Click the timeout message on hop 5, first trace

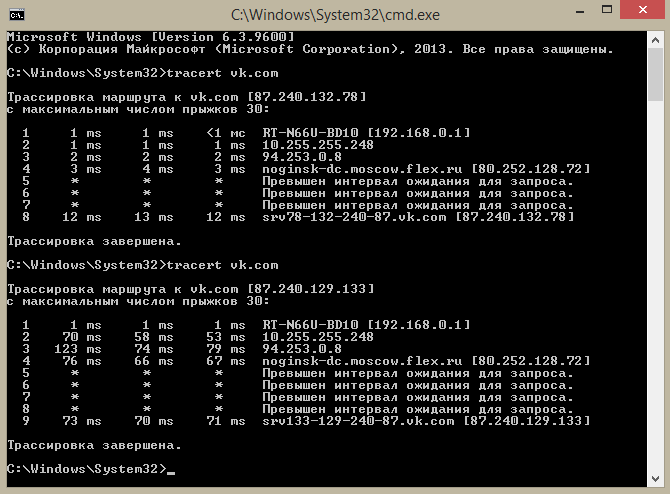coord(417,181)
